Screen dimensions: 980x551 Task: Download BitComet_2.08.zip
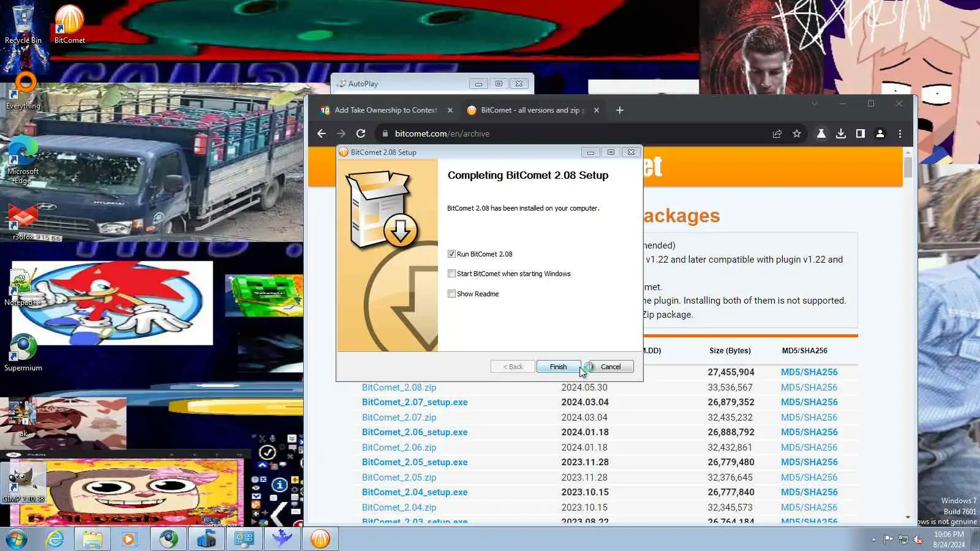[399, 388]
